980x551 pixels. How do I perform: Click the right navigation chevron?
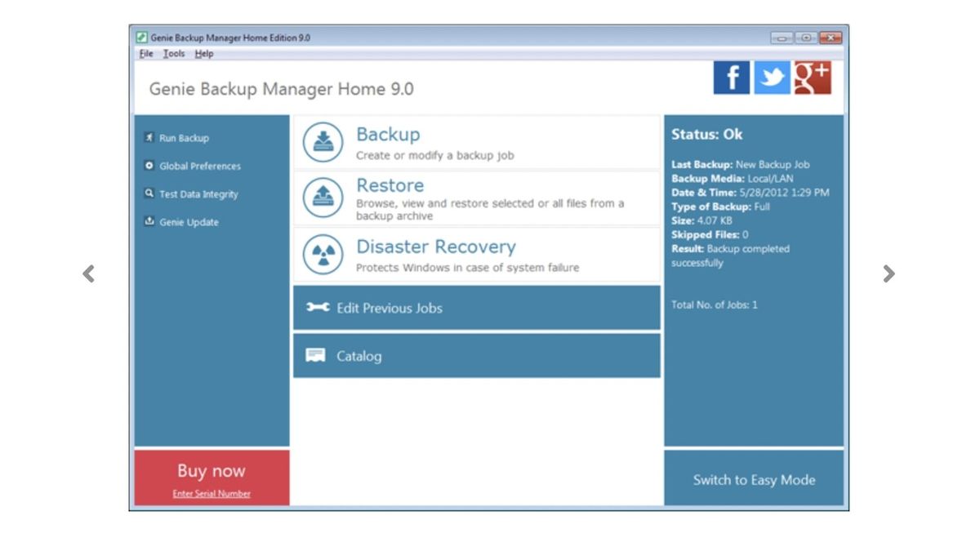pos(888,273)
